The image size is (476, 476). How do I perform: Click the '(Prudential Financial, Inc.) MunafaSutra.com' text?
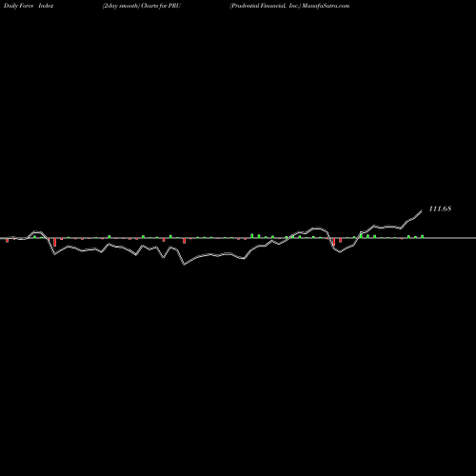click(289, 6)
